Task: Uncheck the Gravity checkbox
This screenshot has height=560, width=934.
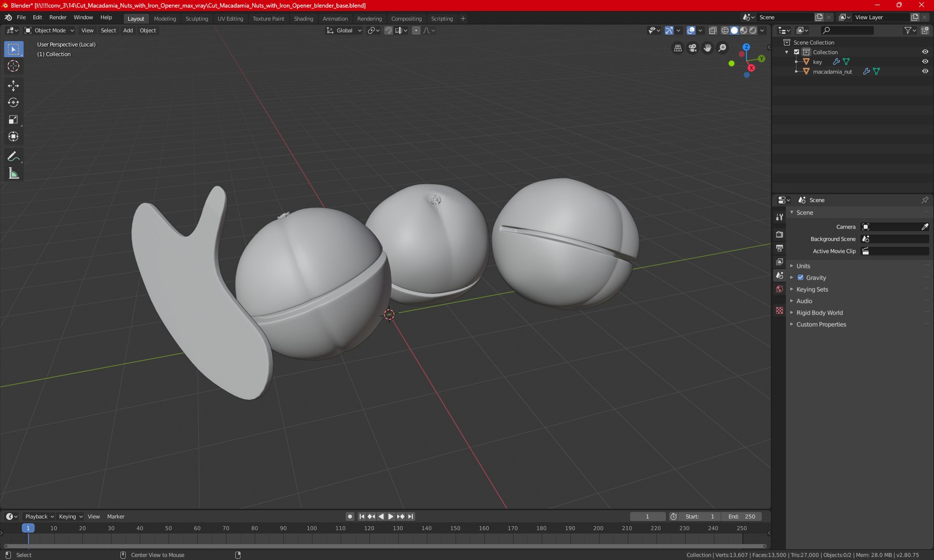Action: (801, 277)
